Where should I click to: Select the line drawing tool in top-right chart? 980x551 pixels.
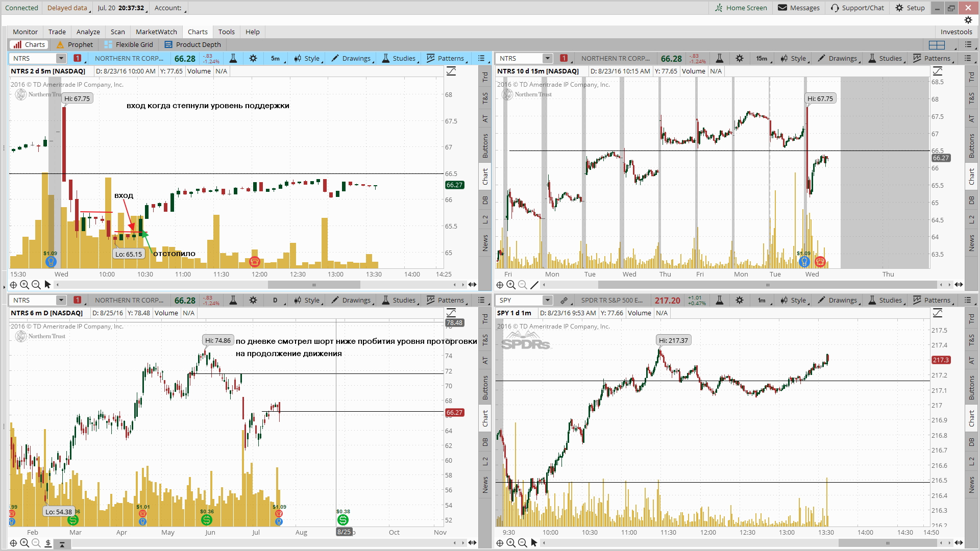click(x=534, y=285)
